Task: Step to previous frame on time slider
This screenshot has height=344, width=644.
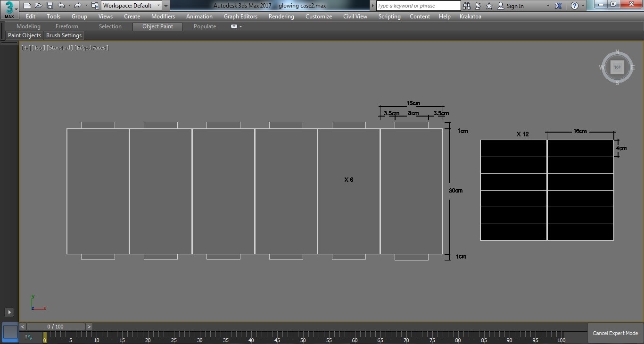Action: pyautogui.click(x=23, y=327)
